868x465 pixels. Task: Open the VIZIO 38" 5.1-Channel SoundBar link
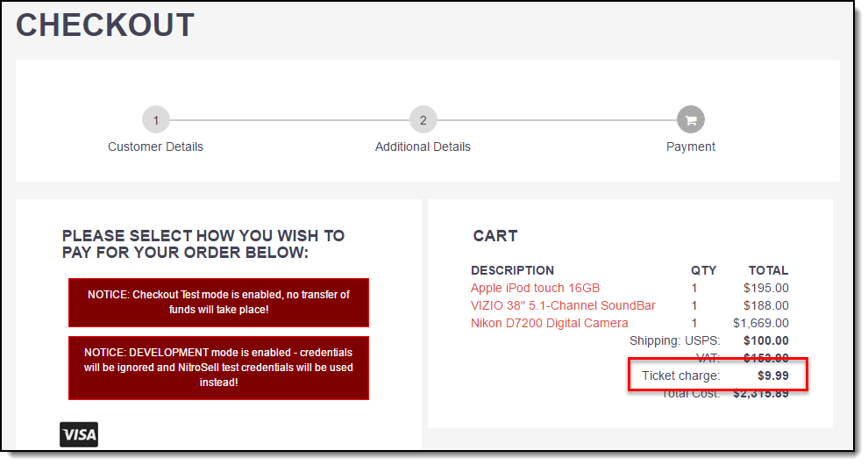(x=562, y=306)
